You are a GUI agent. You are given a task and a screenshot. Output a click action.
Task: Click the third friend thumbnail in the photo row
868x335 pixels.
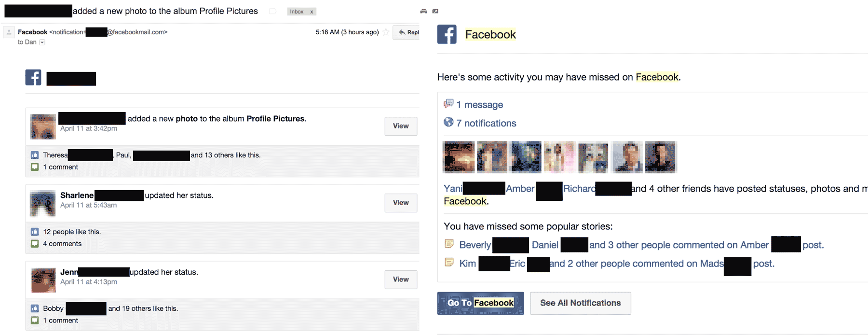tap(526, 157)
